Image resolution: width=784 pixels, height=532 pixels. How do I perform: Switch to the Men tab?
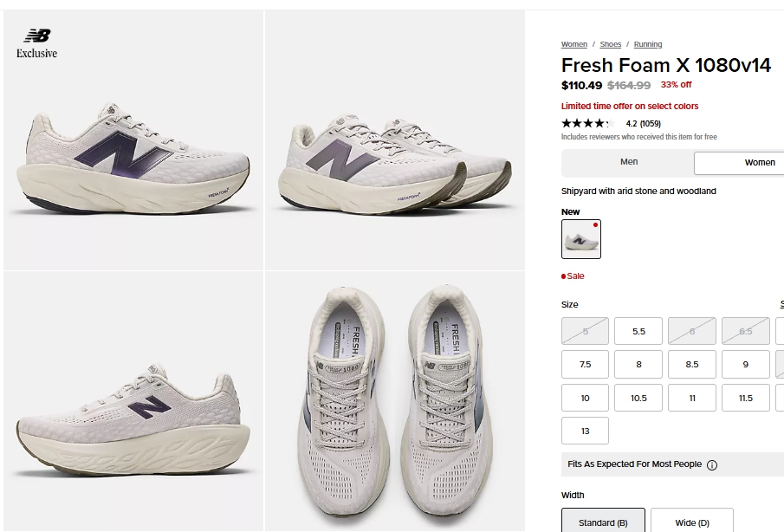click(629, 162)
